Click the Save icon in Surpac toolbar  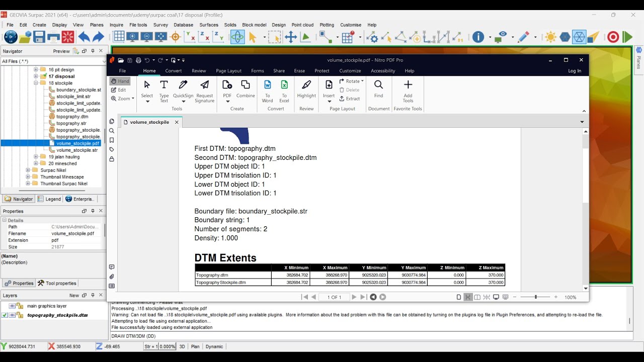(x=39, y=37)
